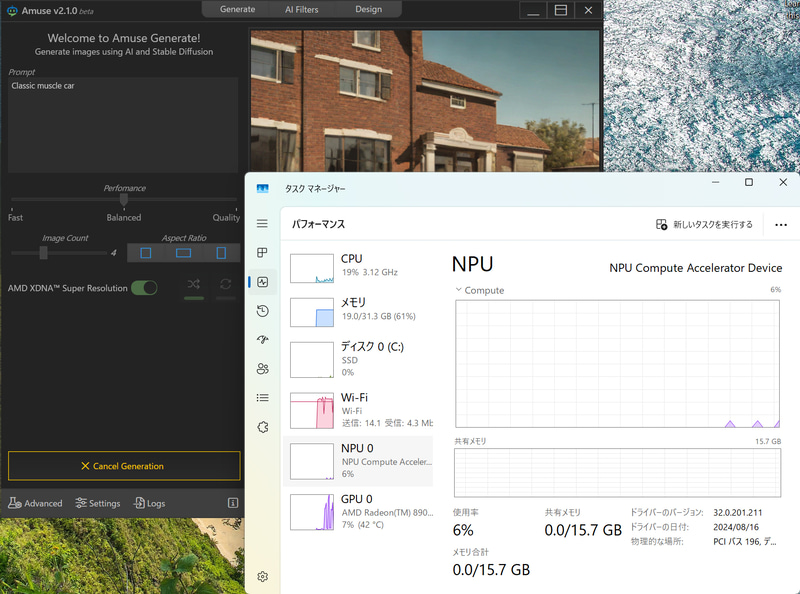800x594 pixels.
Task: Open the Processes page in Task Manager sidebar
Action: (262, 253)
